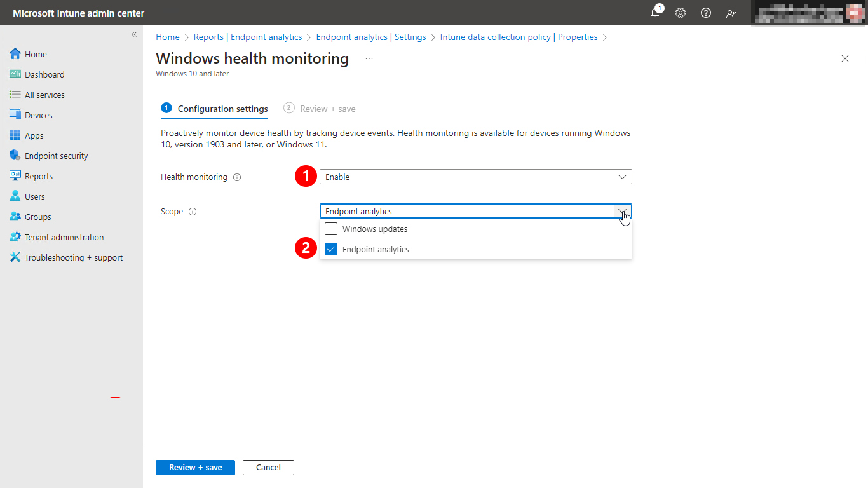Select the Configuration settings tab
The image size is (868, 488).
(215, 109)
